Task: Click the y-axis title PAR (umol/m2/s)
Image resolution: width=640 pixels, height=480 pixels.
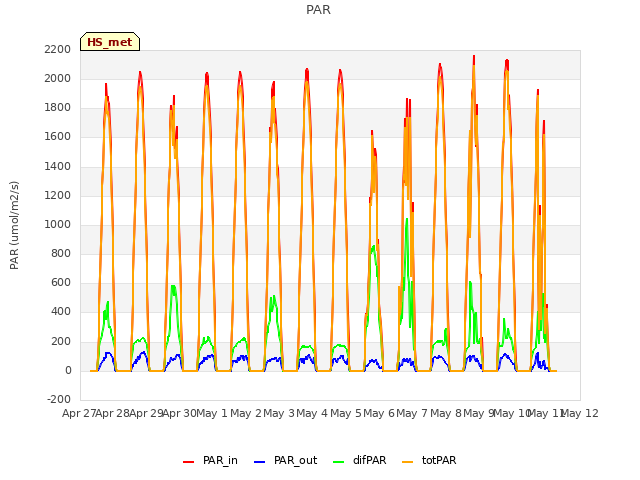Action: tap(14, 225)
